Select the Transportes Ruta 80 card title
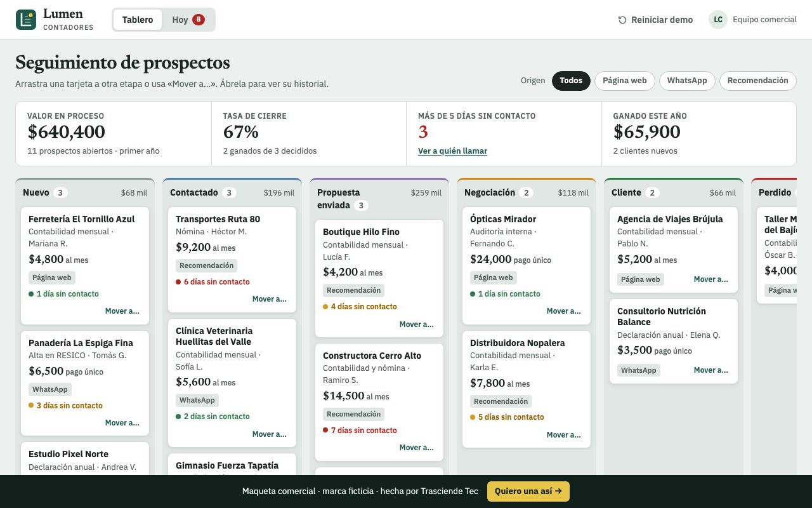Viewport: 812px width, 508px height. (218, 219)
